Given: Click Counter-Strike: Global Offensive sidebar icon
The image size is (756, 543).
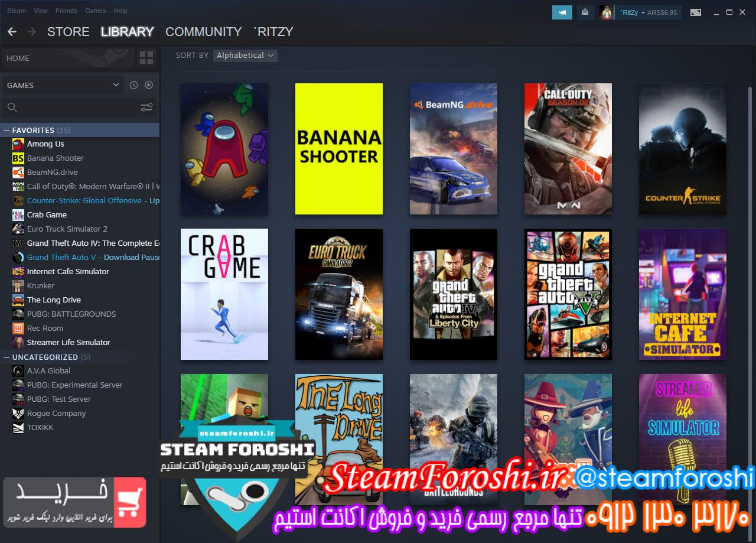Looking at the screenshot, I should point(18,201).
